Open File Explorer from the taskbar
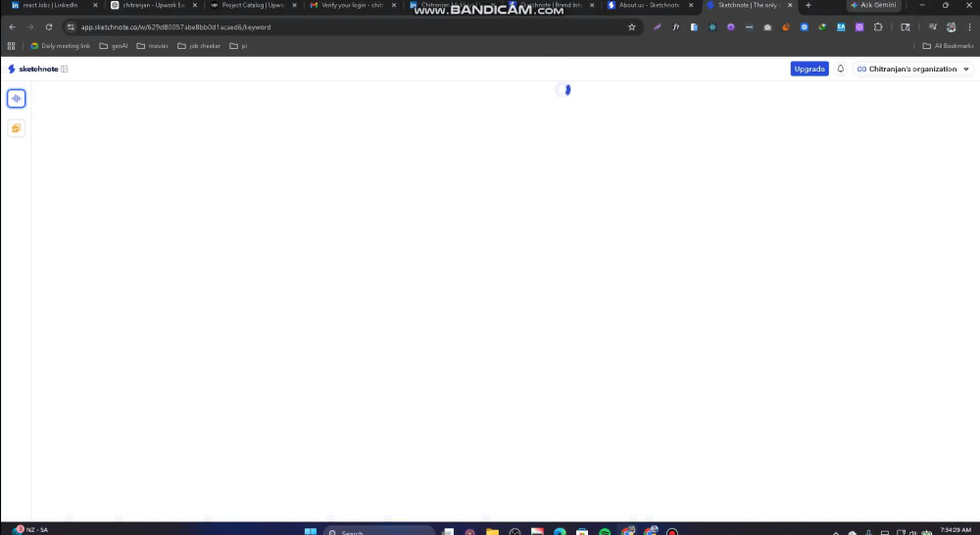 point(493,532)
